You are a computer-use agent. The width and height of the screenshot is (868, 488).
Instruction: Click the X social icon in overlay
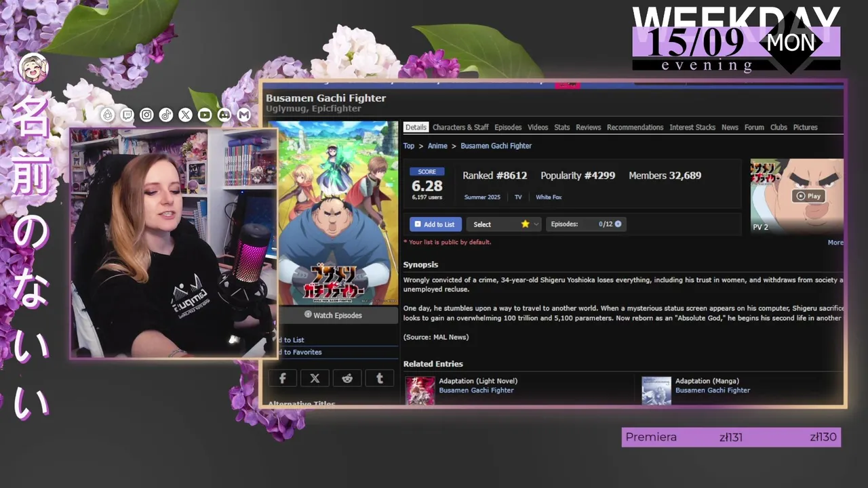(x=185, y=115)
